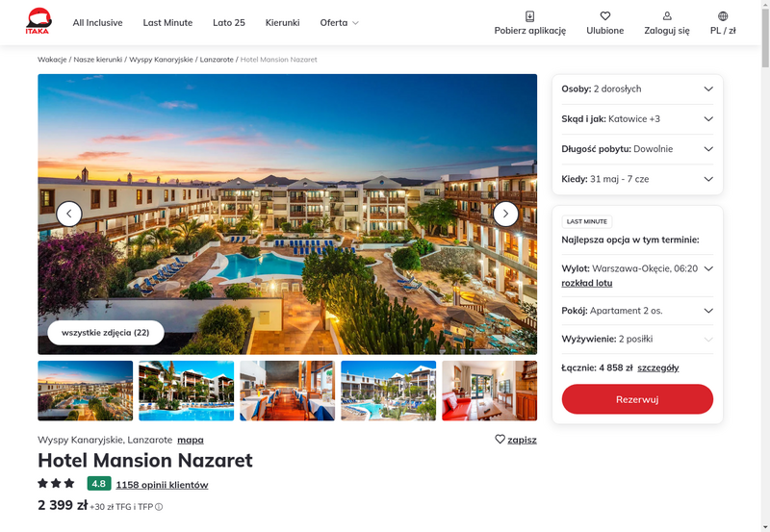Click wszystkie zdjęcia (22) button

(106, 333)
